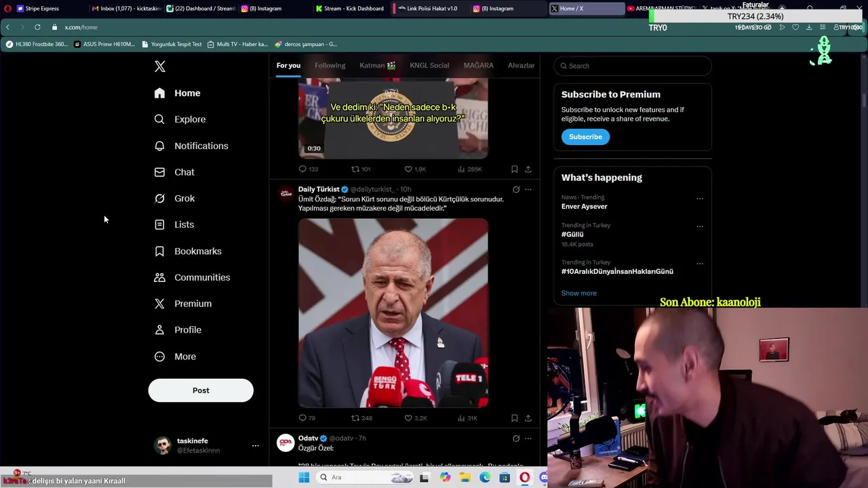Switch to the Ahrazlar tab
This screenshot has height=488, width=868.
click(521, 66)
